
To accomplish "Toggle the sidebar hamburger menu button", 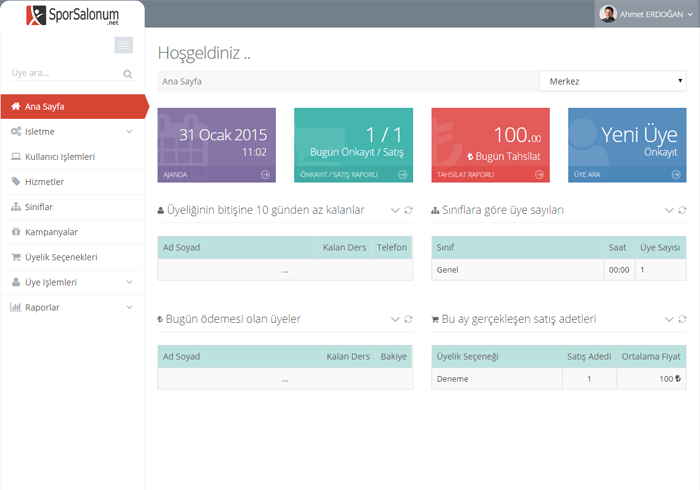I will tap(124, 45).
